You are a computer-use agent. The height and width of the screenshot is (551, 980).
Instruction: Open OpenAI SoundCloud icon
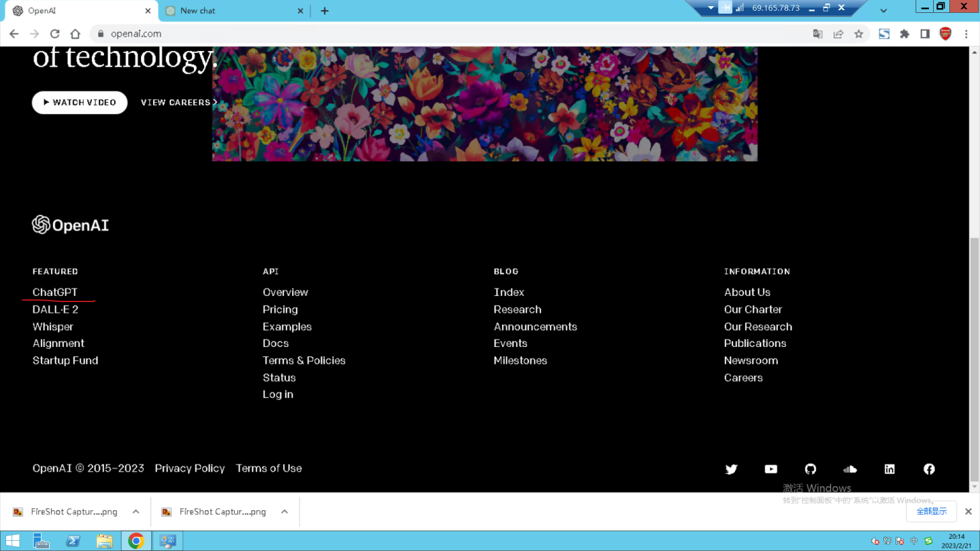coord(850,469)
